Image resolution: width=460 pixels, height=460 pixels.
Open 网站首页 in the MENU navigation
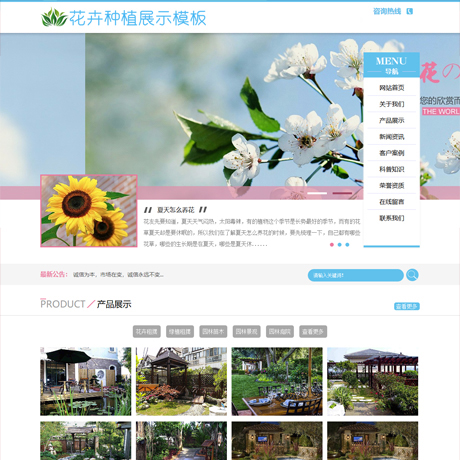click(392, 88)
